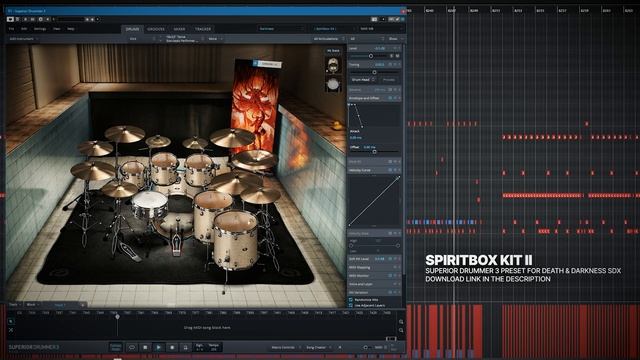
Task: Click the drum head thumbnail
Action: click(x=333, y=84)
